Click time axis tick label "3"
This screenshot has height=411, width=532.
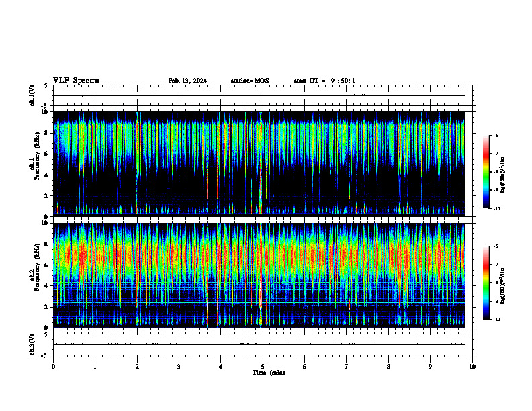coord(179,367)
